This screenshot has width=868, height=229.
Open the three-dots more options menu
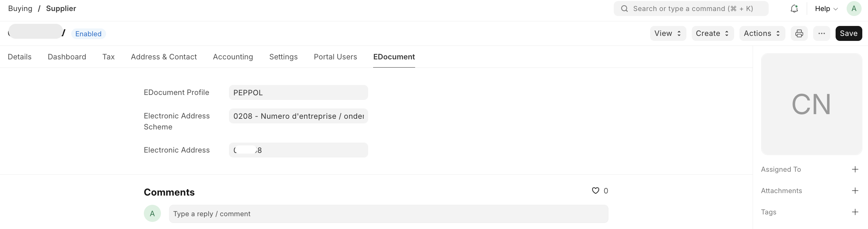[x=822, y=33]
